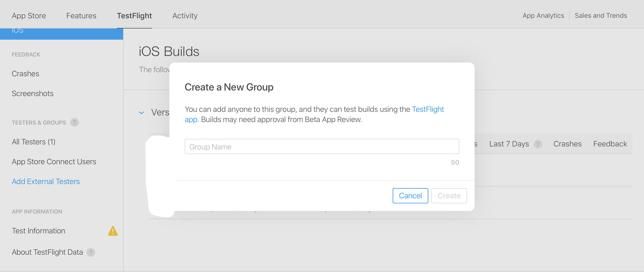Open the Activity tab
The image size is (644, 272).
tap(185, 16)
